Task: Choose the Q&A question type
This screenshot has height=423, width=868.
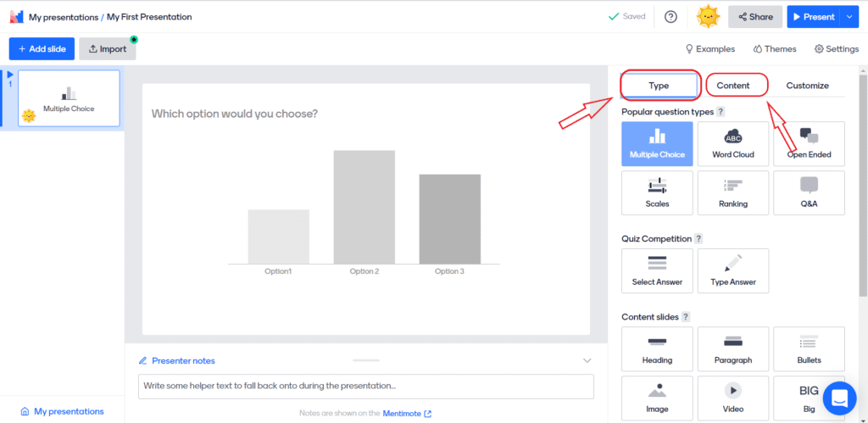Action: (x=809, y=192)
